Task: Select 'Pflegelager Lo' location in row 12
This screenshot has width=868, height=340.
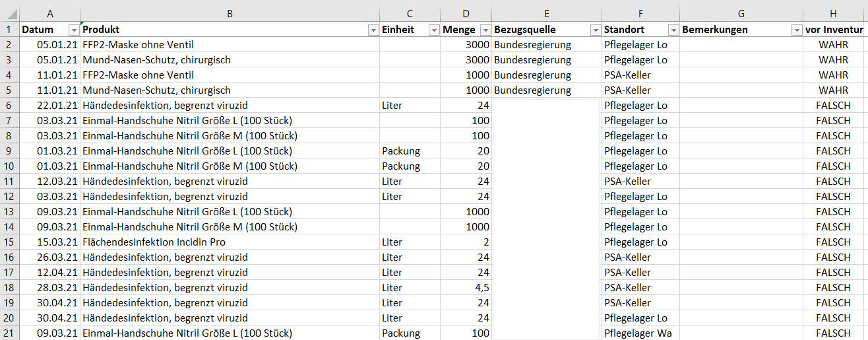Action: [x=640, y=197]
